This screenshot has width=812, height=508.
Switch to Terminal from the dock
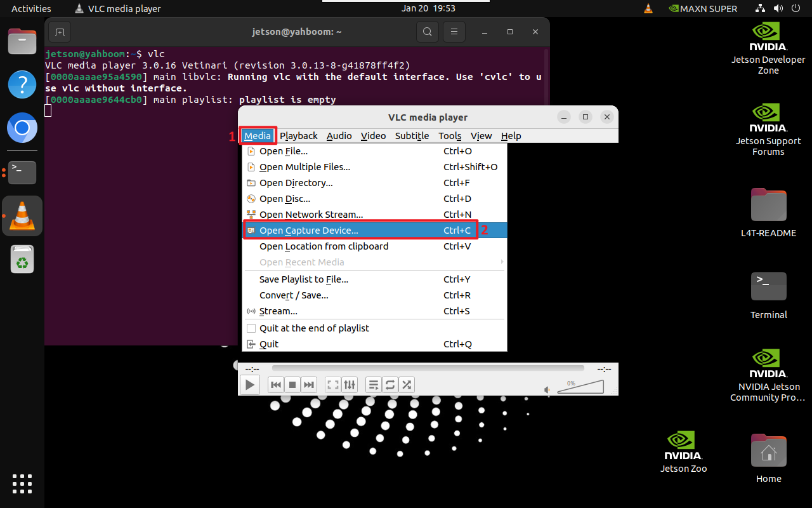[x=22, y=172]
